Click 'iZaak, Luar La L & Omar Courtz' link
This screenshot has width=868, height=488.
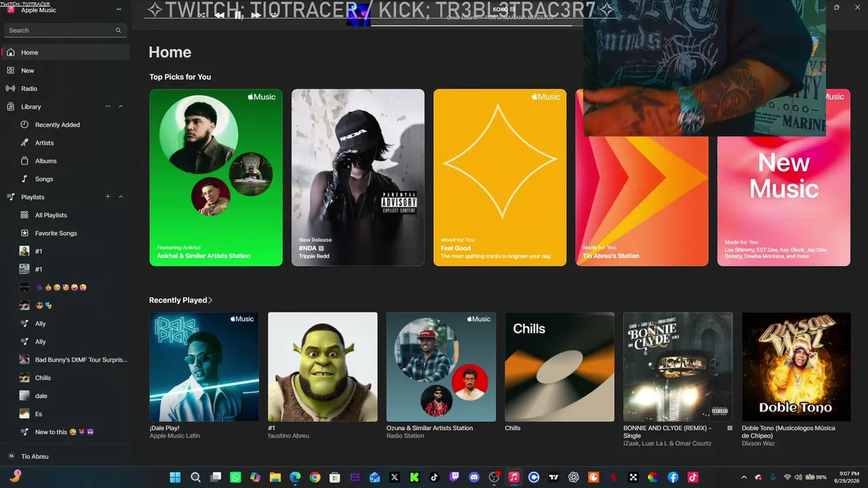667,443
